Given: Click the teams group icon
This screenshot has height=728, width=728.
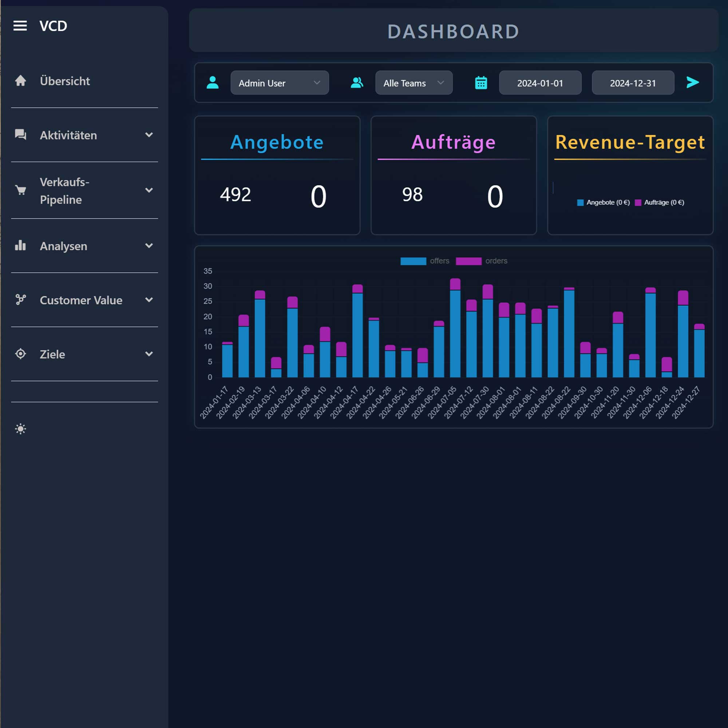Looking at the screenshot, I should pos(357,83).
